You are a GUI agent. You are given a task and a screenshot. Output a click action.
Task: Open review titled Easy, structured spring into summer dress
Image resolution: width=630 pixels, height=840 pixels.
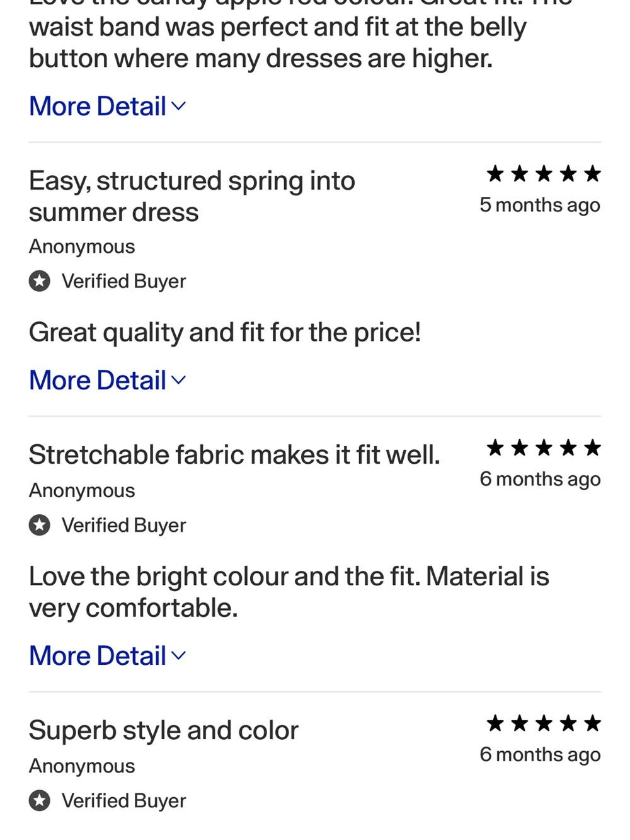(x=192, y=197)
